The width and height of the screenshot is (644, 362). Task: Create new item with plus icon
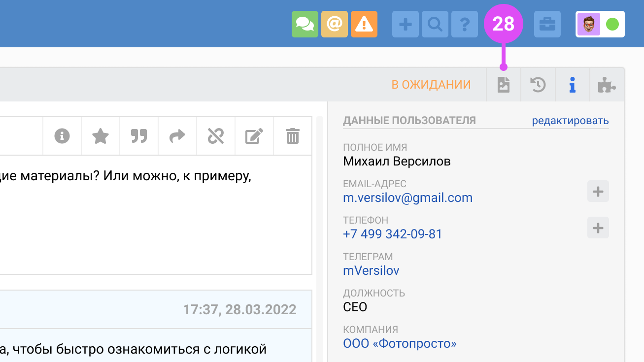click(405, 24)
